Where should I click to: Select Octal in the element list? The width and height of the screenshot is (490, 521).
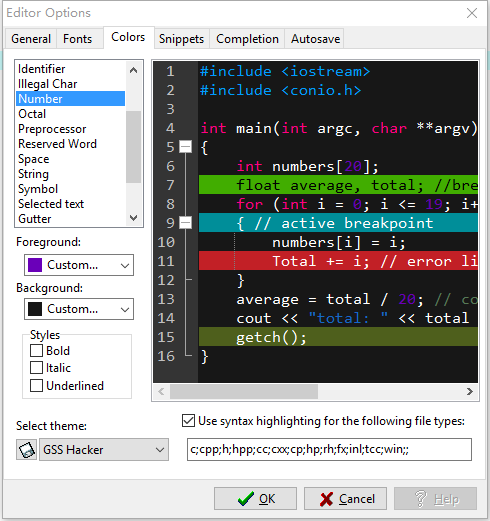[71, 114]
